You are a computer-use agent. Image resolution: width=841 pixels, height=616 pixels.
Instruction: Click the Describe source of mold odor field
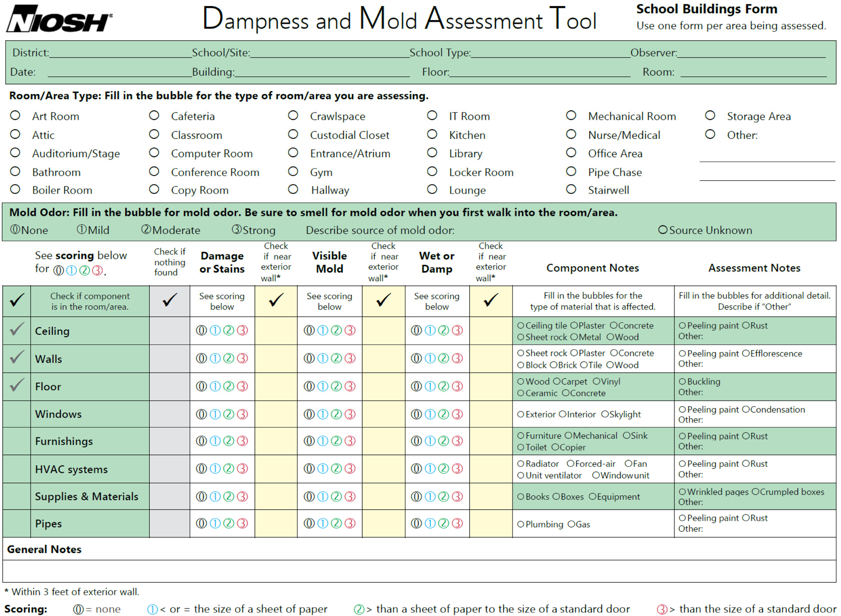[x=555, y=230]
